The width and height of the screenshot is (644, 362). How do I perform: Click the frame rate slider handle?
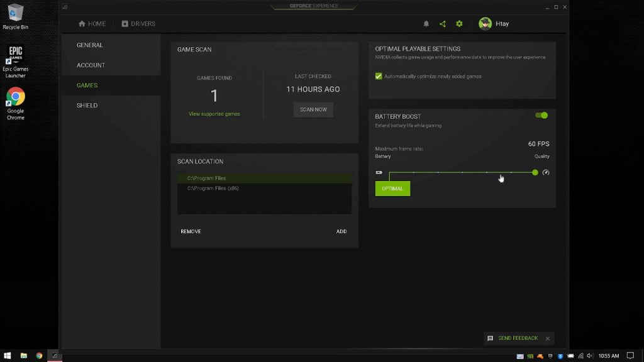tap(535, 172)
